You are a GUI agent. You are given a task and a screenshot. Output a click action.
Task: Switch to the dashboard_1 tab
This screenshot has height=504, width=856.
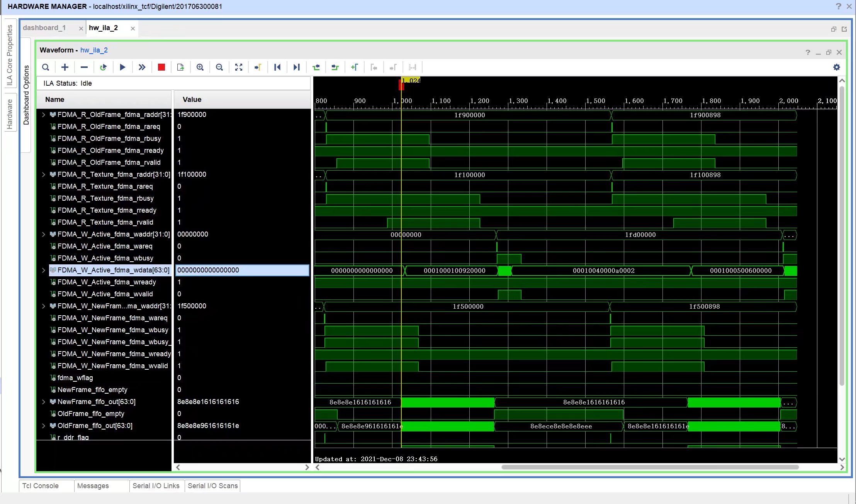point(44,28)
